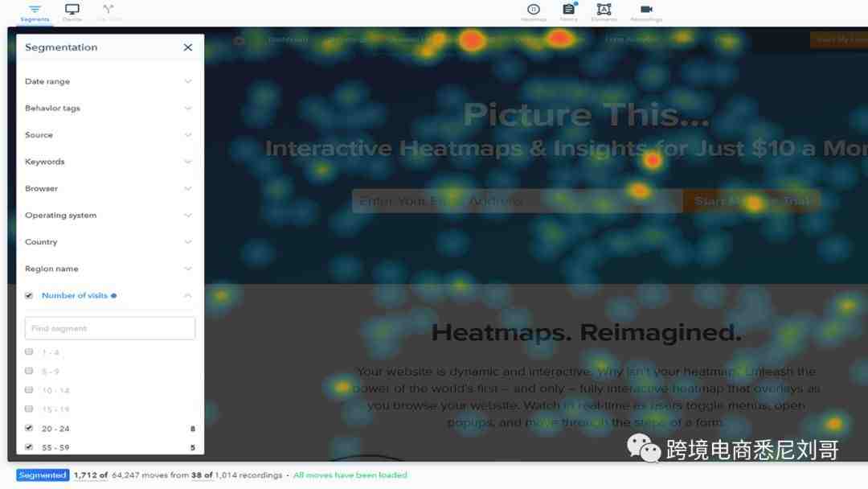Image resolution: width=868 pixels, height=489 pixels.
Task: Click the "Heatmaps. Reimagined." heading
Action: [x=586, y=332]
